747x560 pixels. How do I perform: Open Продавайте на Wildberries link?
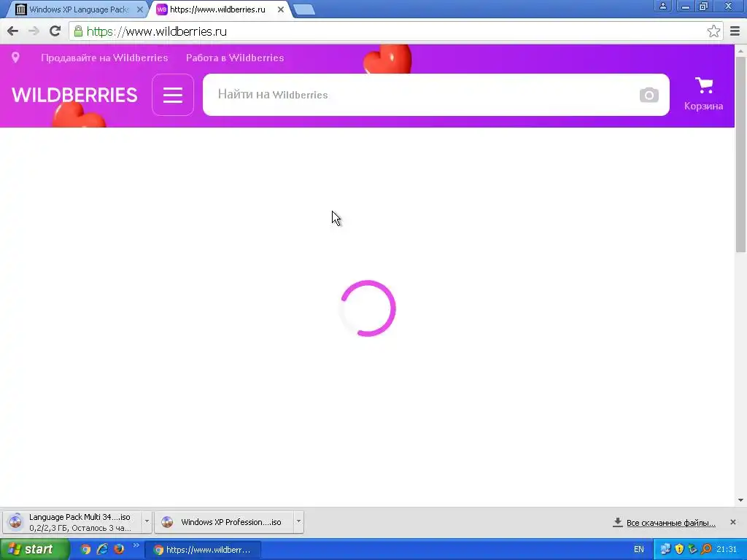tap(104, 58)
